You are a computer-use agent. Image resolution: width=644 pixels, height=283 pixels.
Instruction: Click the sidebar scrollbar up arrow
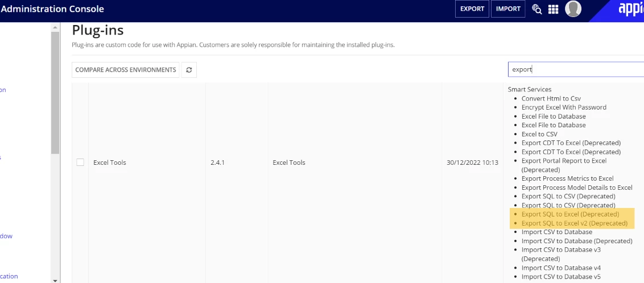coord(55,27)
